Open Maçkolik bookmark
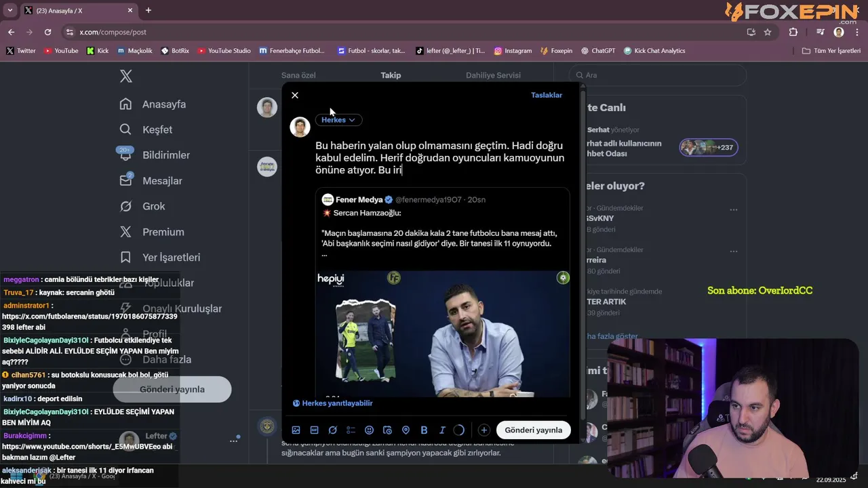Viewport: 868px width, 488px height. click(134, 51)
